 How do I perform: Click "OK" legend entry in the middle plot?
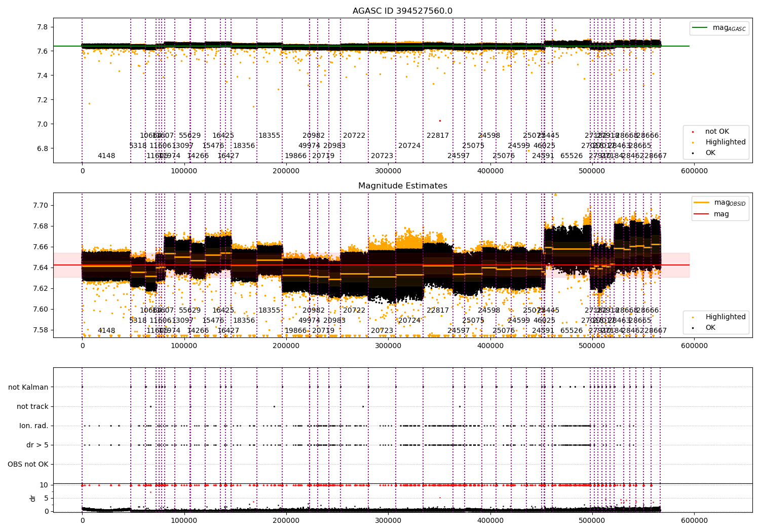tap(710, 327)
